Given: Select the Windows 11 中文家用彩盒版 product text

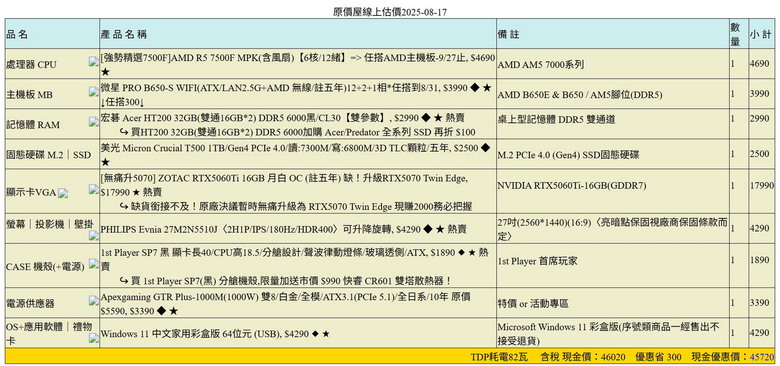Looking at the screenshot, I should pos(215,334).
